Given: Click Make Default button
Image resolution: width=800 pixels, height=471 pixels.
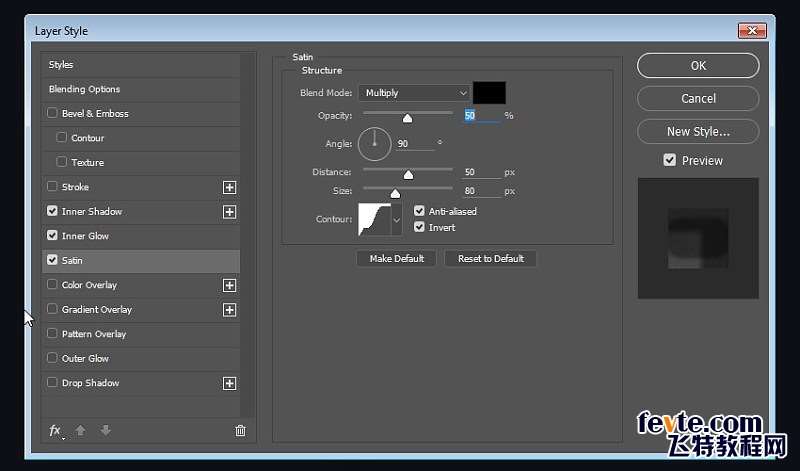Looking at the screenshot, I should (x=396, y=259).
